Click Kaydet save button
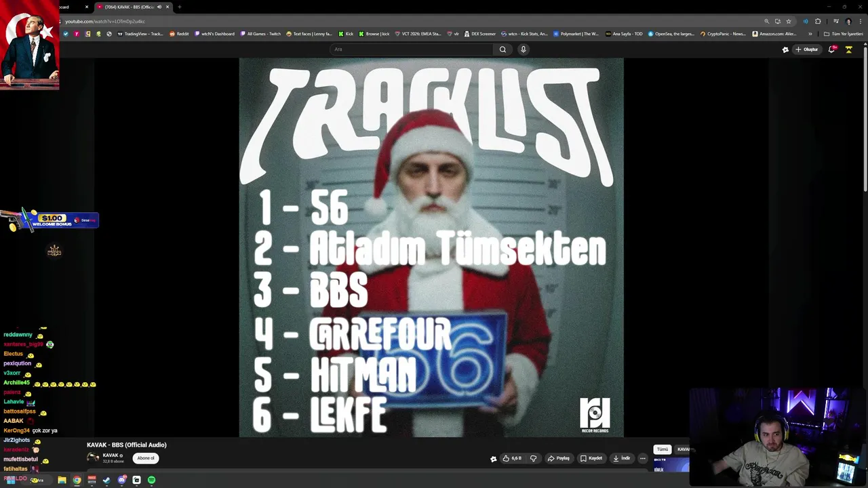This screenshot has width=868, height=488. (591, 458)
